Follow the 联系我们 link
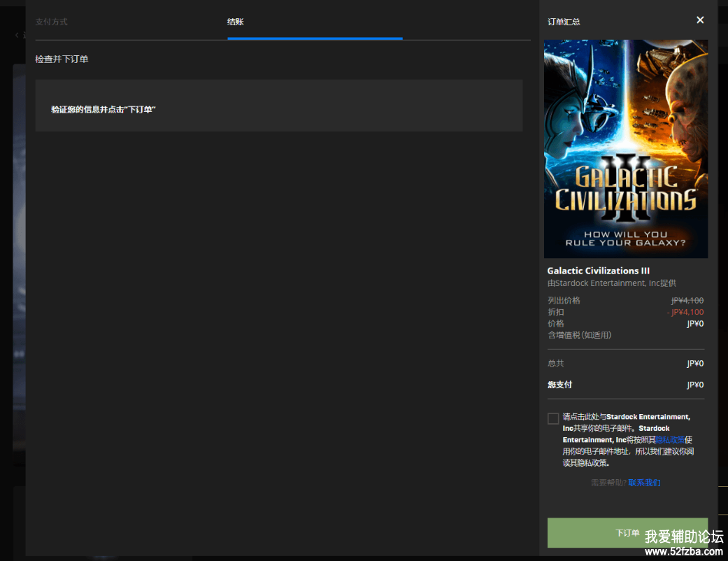Screen dimensions: 728x561 (644, 483)
